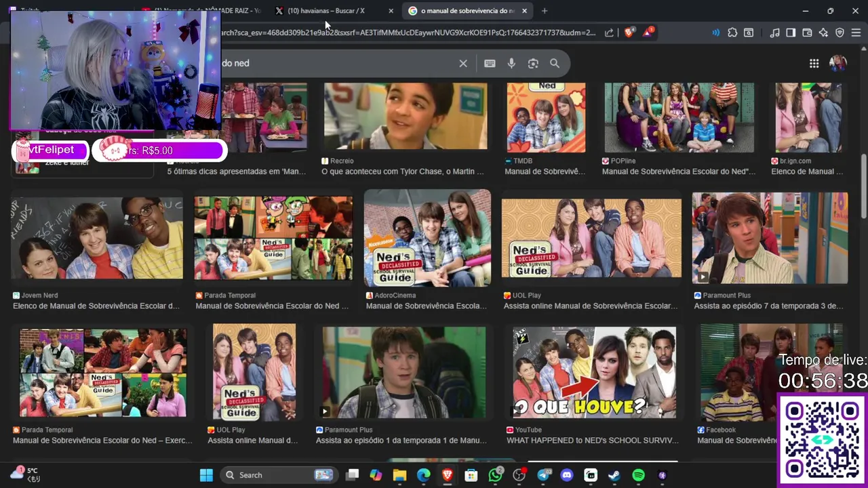Open the Paramount Plus episode 1 thumbnail
Viewport: 868px width, 488px height.
coord(404,373)
